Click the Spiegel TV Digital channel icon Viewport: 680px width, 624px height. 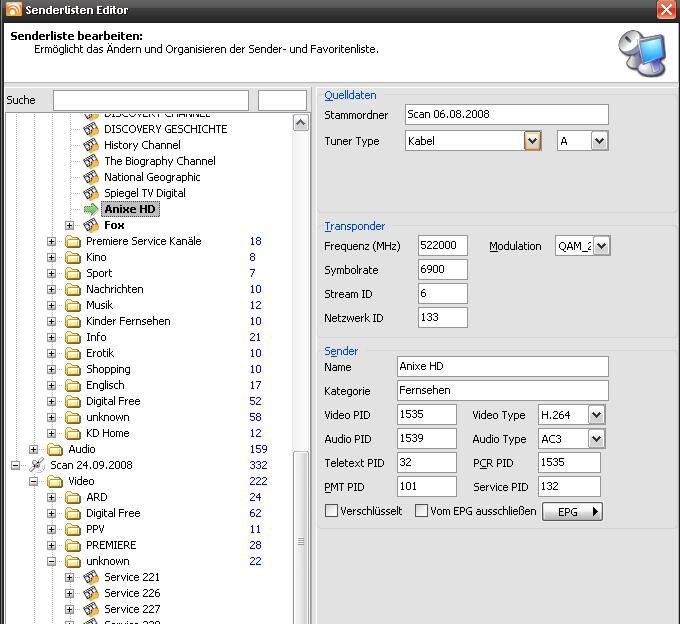click(91, 193)
